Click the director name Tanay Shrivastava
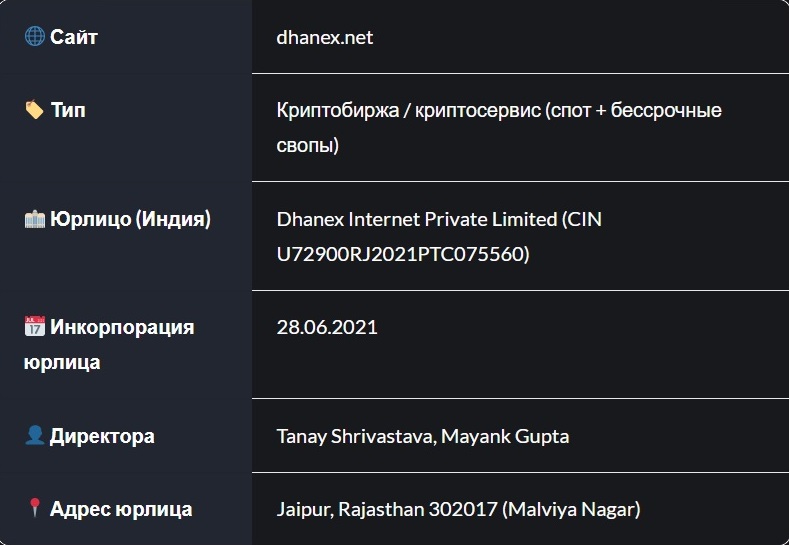The image size is (789, 545). (x=353, y=436)
